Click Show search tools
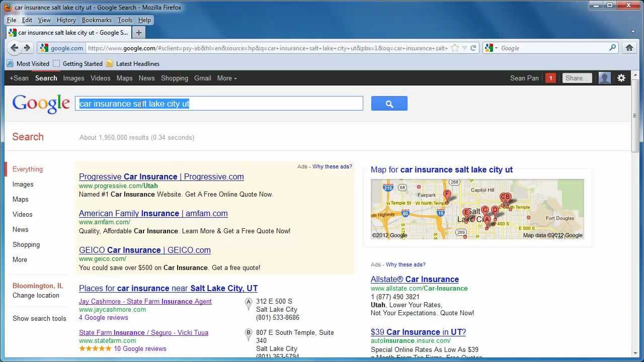The height and width of the screenshot is (362, 644). point(39,318)
